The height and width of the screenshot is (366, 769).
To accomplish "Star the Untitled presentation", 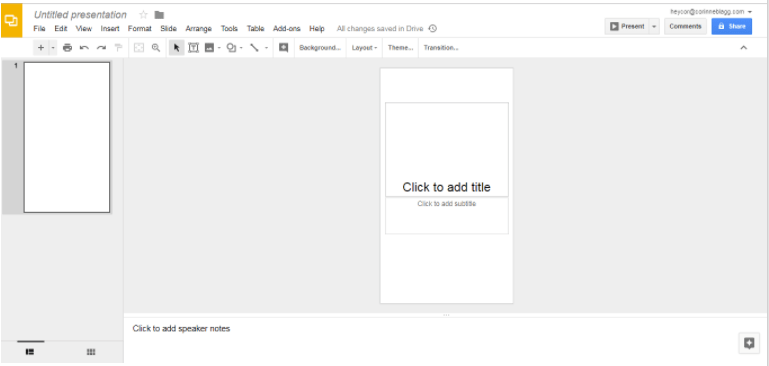I will (143, 15).
